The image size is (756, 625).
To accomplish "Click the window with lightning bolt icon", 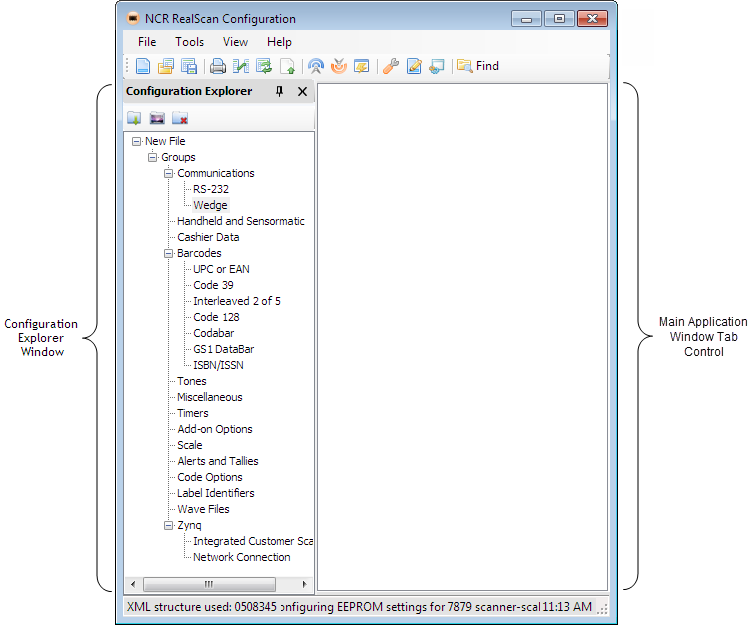I will point(362,66).
